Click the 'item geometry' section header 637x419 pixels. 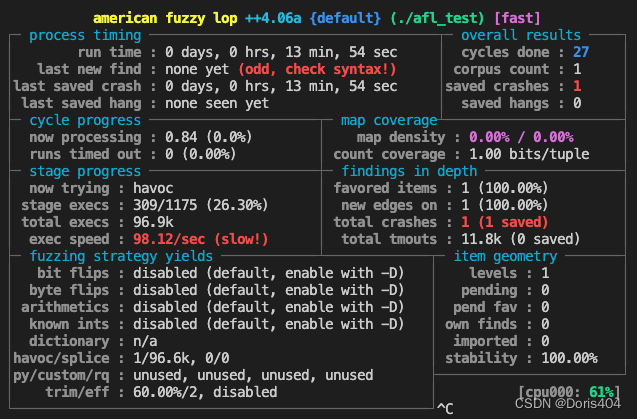tap(505, 257)
